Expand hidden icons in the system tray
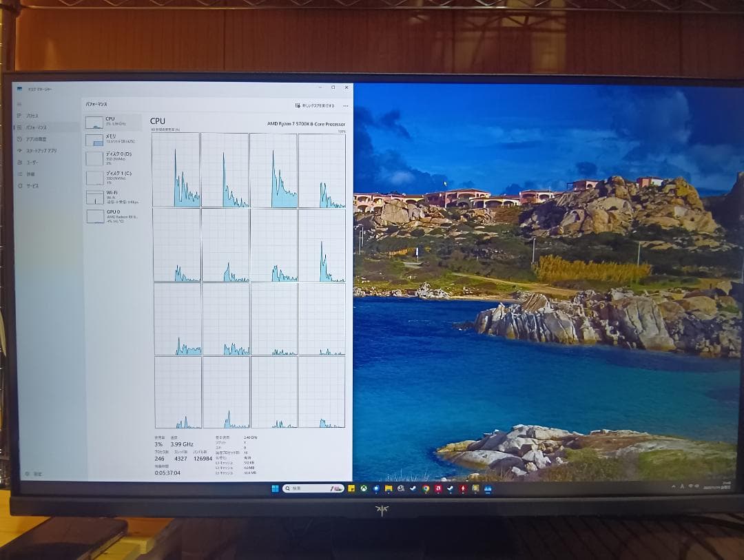 674,486
